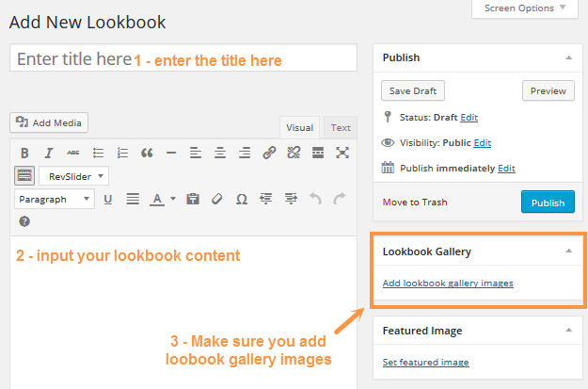The height and width of the screenshot is (389, 588).
Task: Open the Paragraph format dropdown
Action: pyautogui.click(x=55, y=199)
